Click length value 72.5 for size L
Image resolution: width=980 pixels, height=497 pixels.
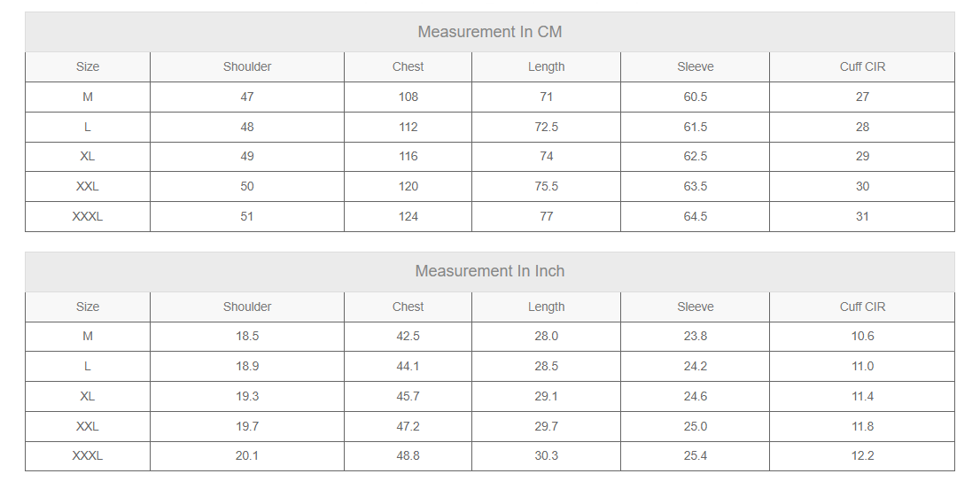click(546, 127)
